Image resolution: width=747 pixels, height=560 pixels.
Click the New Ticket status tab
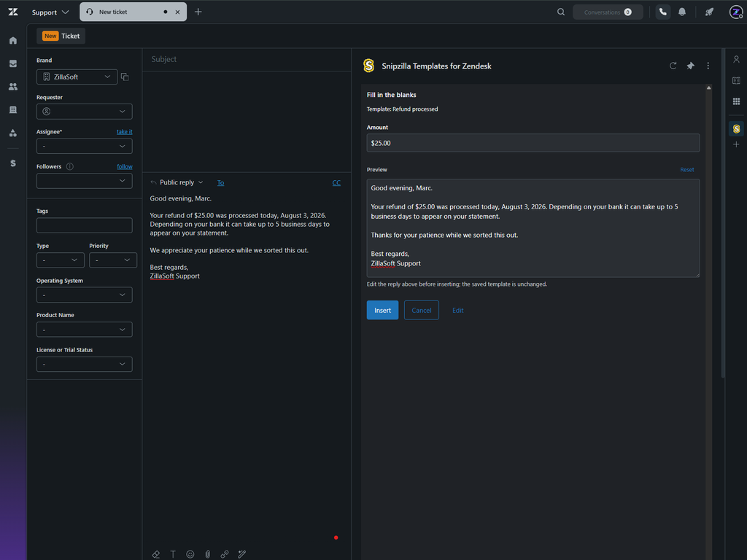(61, 36)
